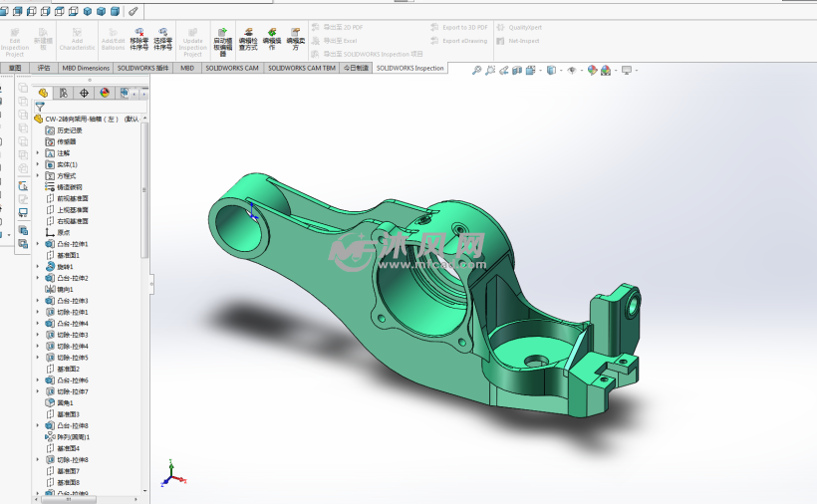Switch to the MBD Dimensions tab

(x=86, y=68)
